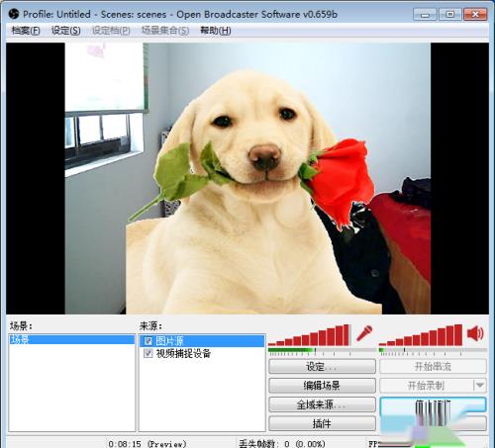Click the OBS logo in title bar
The image size is (495, 448).
14,14
